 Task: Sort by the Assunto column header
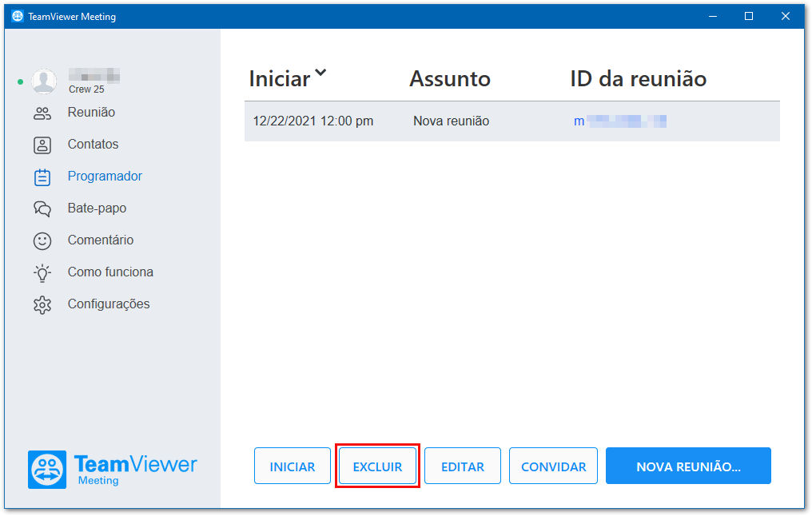(x=450, y=79)
